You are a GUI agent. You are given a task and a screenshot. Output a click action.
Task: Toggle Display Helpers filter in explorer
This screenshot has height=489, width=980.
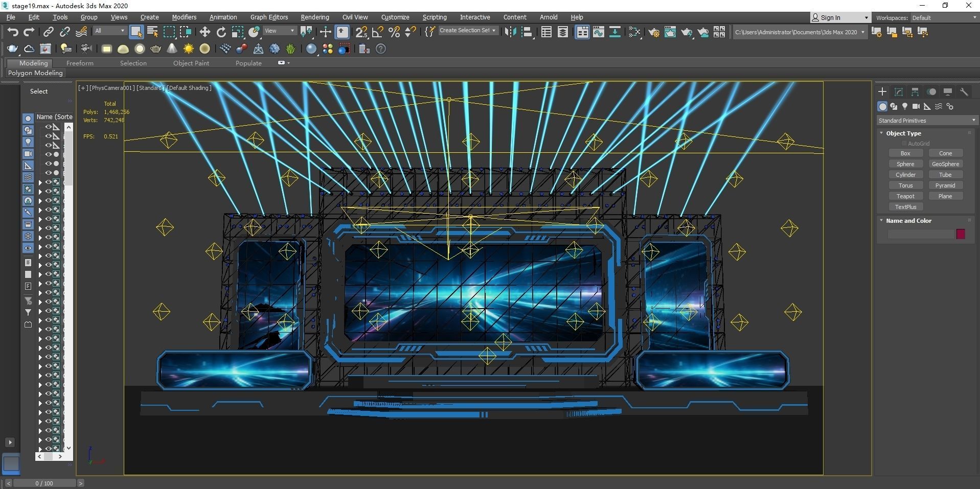pyautogui.click(x=28, y=165)
